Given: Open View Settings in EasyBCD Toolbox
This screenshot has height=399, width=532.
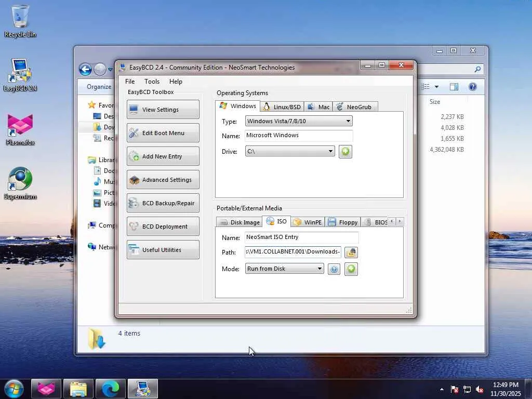Looking at the screenshot, I should [163, 109].
